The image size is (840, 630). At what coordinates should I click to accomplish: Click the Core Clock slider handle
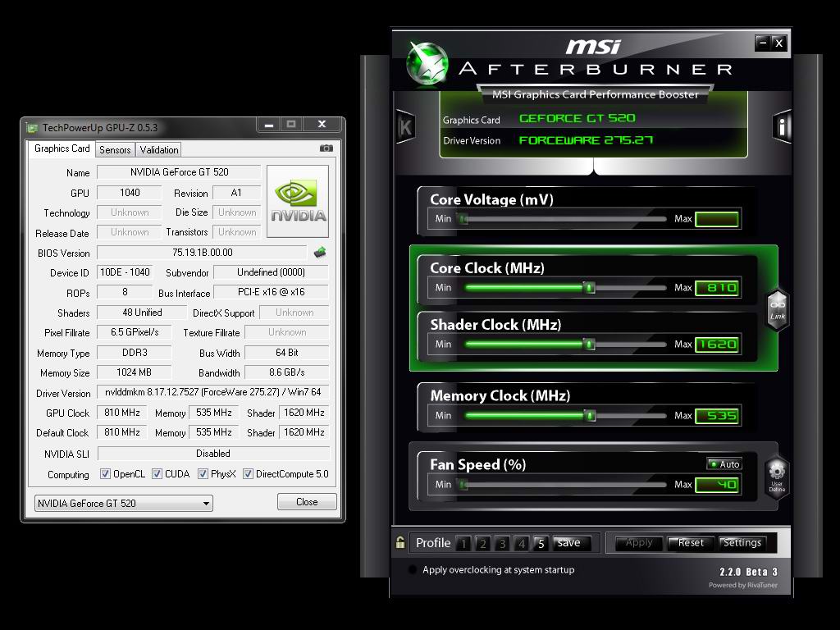pyautogui.click(x=589, y=288)
